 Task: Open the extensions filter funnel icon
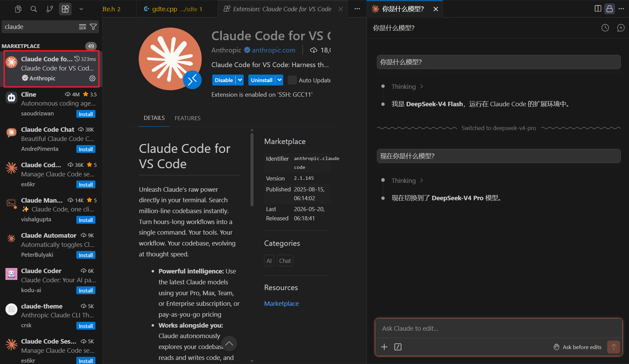[93, 27]
